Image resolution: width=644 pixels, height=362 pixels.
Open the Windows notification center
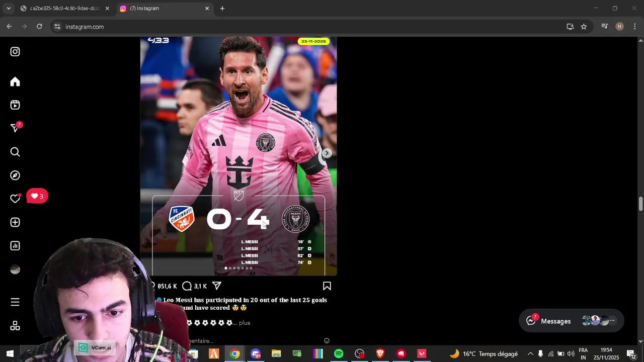coord(631,354)
